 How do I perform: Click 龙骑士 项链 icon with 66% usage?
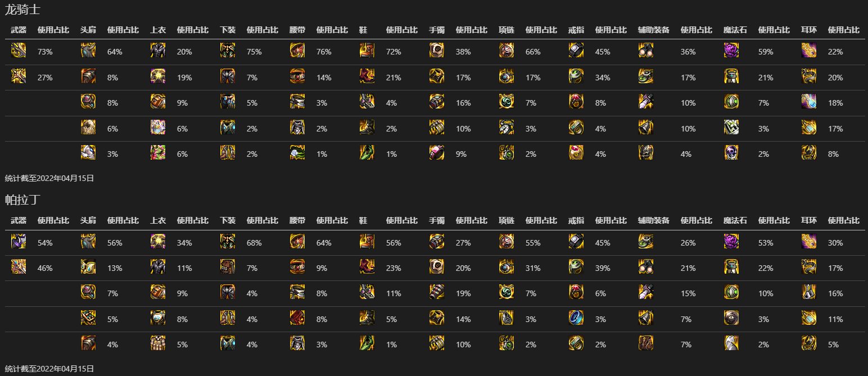[507, 51]
